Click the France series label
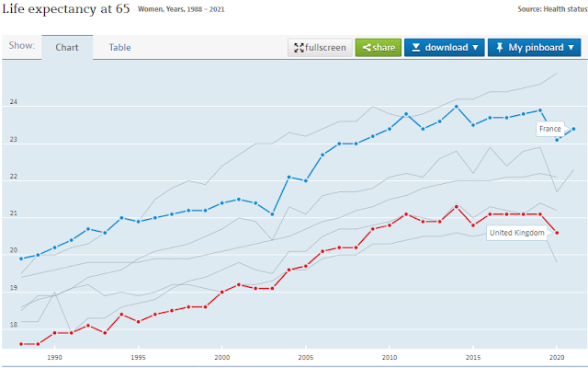The image size is (588, 368). [550, 129]
